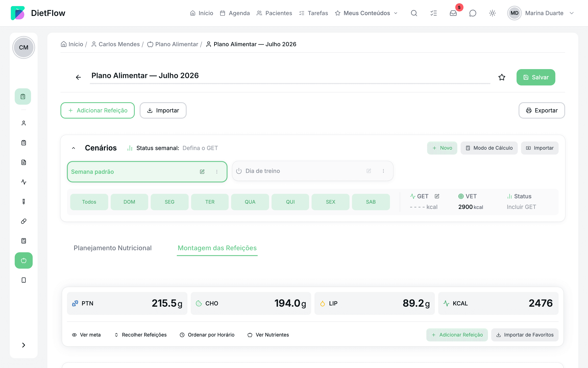
Task: Open the Tarefas menu item
Action: (x=313, y=13)
